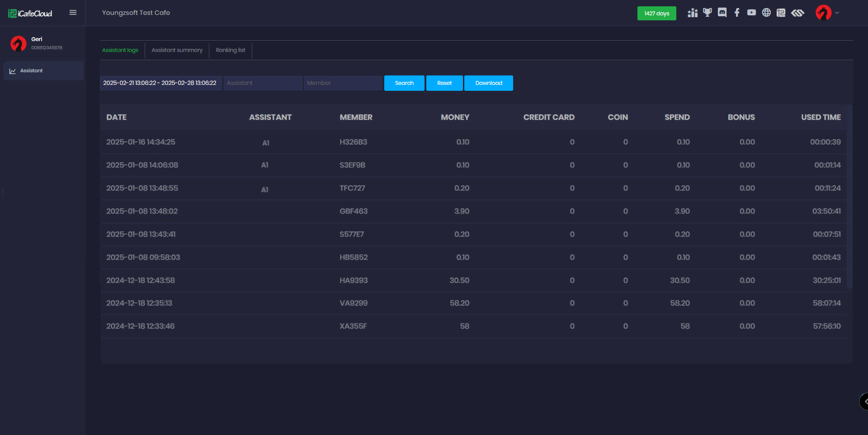Viewport: 868px width, 435px height.
Task: Open the star ranking podium icon
Action: pyautogui.click(x=692, y=13)
